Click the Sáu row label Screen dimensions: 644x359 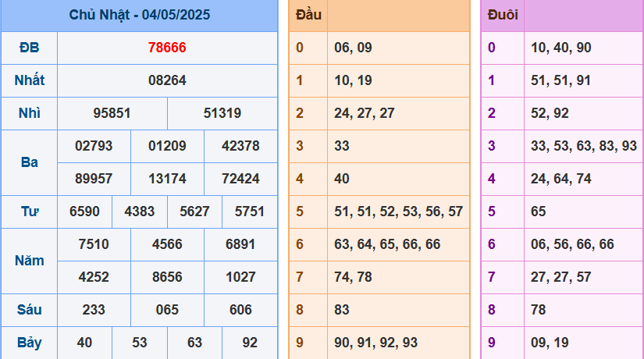(29, 309)
